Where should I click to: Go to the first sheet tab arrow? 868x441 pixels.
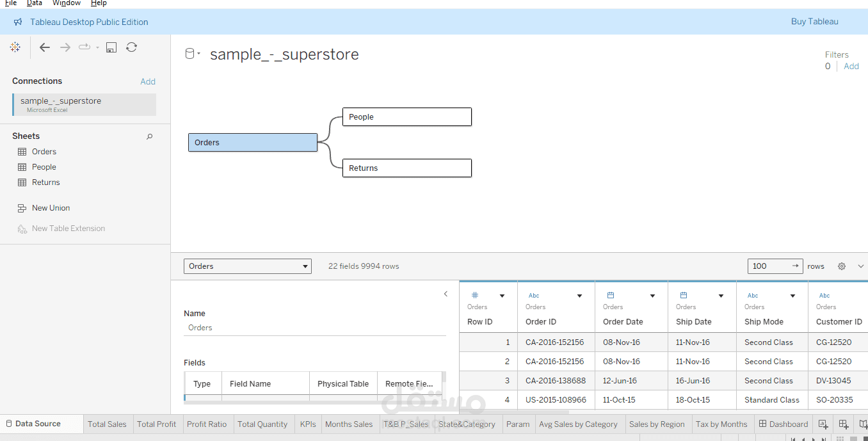(794, 439)
